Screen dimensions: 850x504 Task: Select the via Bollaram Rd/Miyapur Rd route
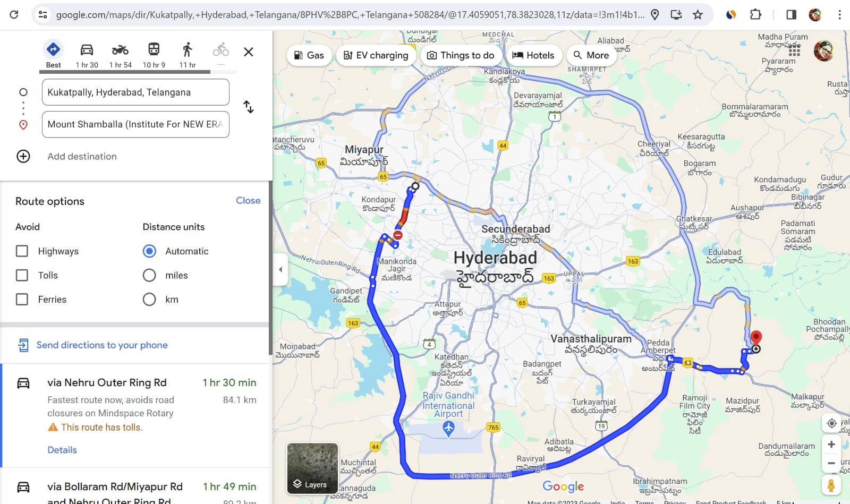[135, 486]
